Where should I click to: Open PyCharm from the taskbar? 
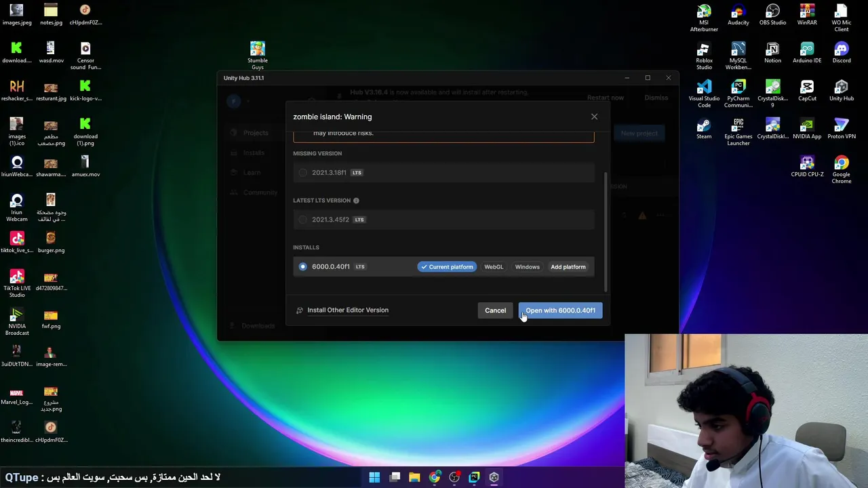coord(474,477)
